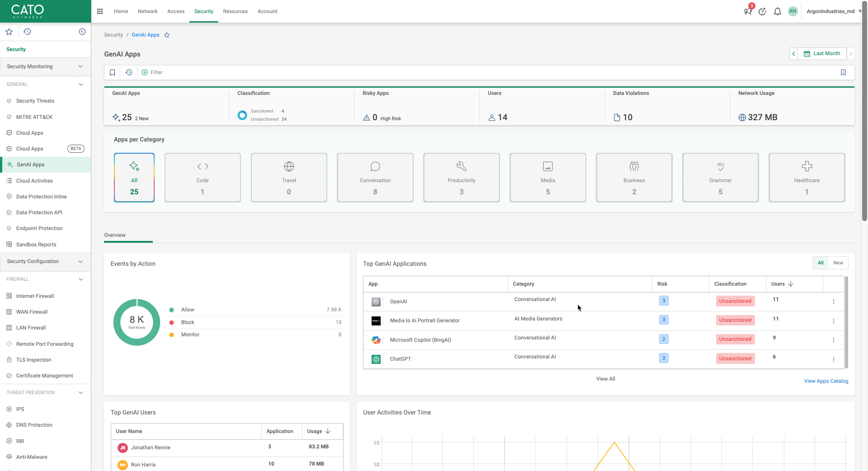Open the announcements megaphone with badge
This screenshot has height=471, width=868.
[x=748, y=11]
